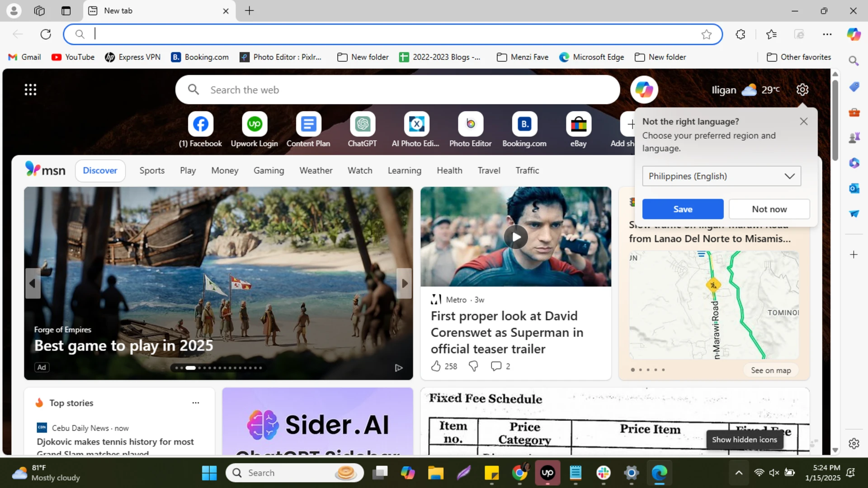Image resolution: width=868 pixels, height=488 pixels.
Task: Switch to the Weather section on MSN
Action: click(x=316, y=171)
